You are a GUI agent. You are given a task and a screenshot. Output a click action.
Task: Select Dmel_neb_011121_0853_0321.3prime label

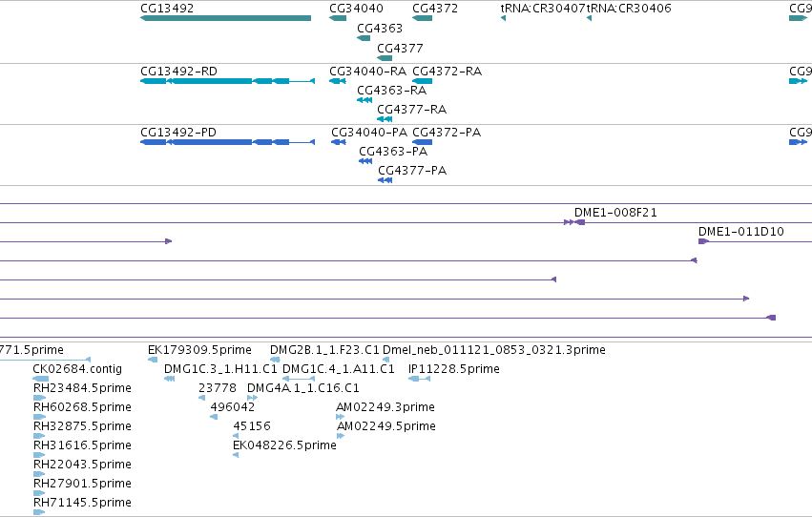coord(494,350)
